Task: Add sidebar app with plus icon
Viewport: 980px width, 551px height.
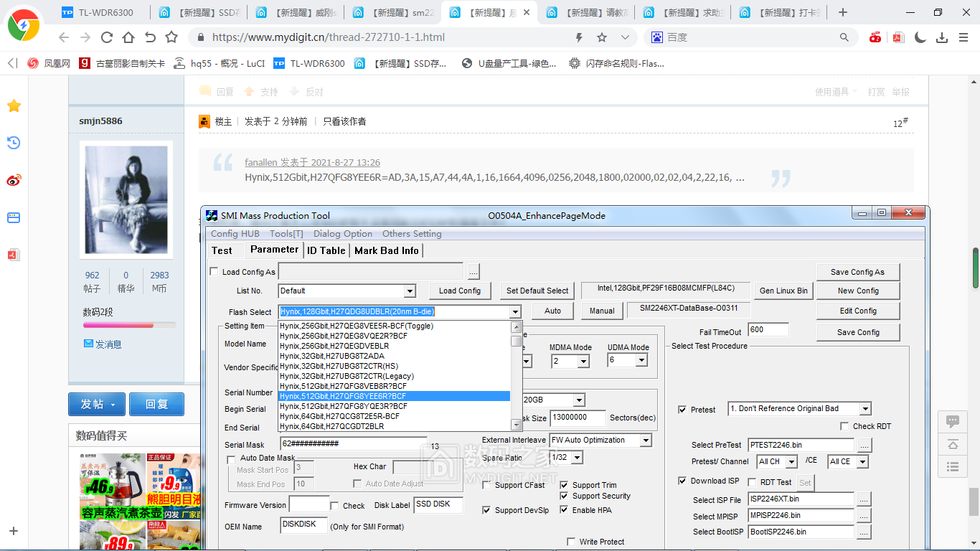Action: (x=14, y=532)
